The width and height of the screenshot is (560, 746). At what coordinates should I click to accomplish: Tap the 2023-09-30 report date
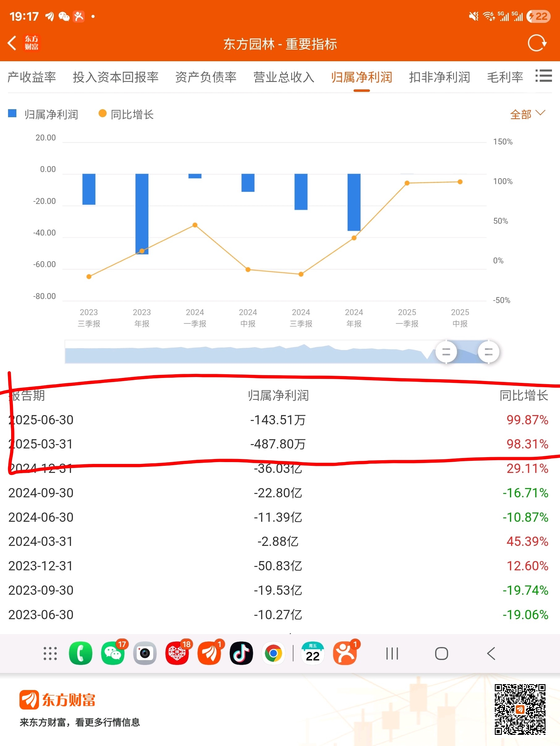pos(41,590)
